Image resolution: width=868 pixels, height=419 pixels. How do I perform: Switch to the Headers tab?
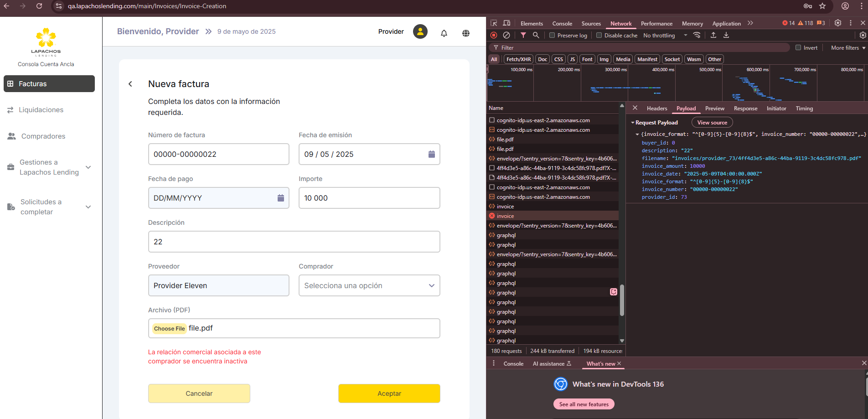656,109
